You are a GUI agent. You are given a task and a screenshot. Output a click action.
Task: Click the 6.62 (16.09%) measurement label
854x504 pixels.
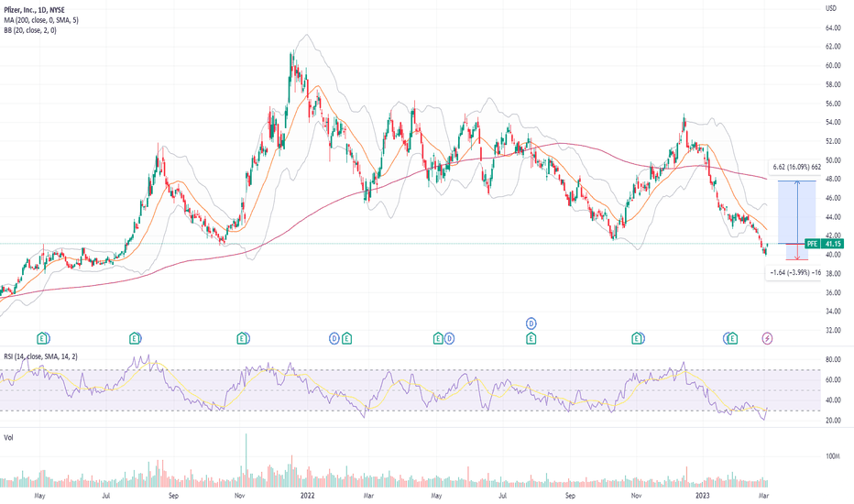tap(796, 167)
